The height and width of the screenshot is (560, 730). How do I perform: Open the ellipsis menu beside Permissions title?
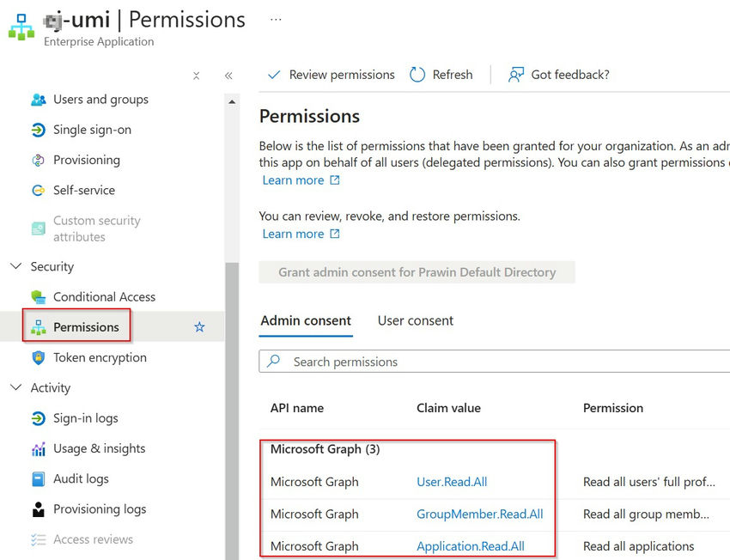[276, 17]
